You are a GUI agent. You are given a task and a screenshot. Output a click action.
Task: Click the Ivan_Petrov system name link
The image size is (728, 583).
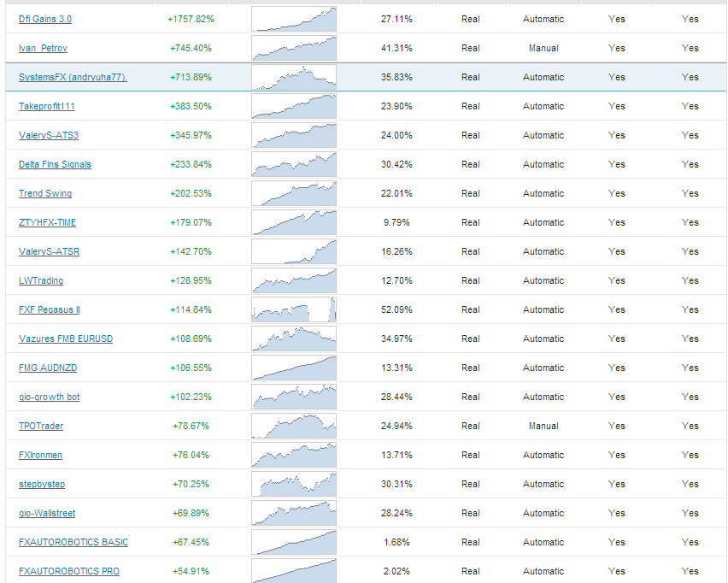click(43, 48)
